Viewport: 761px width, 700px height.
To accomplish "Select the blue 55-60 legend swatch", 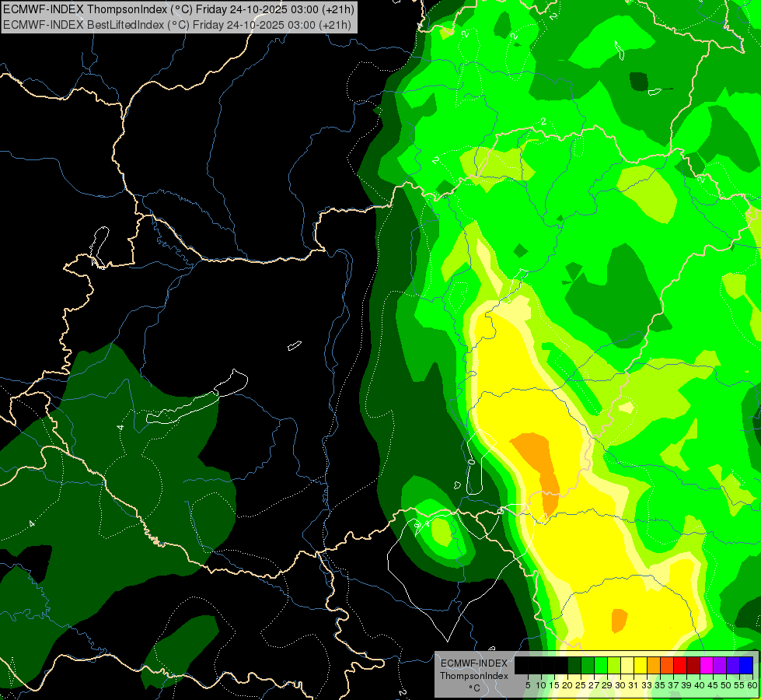I will (x=746, y=665).
